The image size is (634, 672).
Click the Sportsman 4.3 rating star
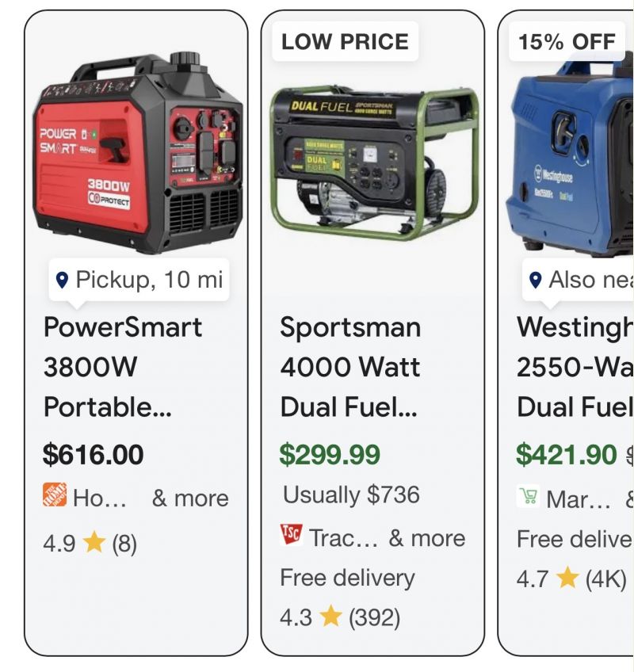tap(330, 617)
